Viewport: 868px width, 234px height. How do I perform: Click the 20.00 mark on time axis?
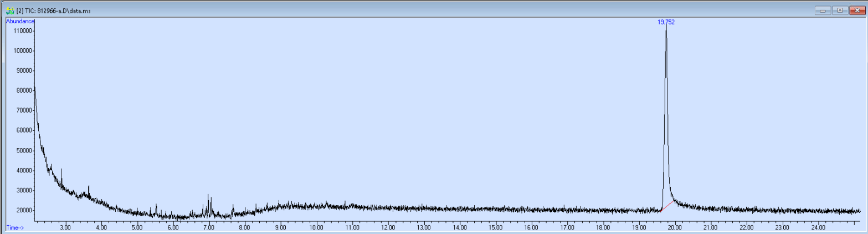tap(675, 227)
